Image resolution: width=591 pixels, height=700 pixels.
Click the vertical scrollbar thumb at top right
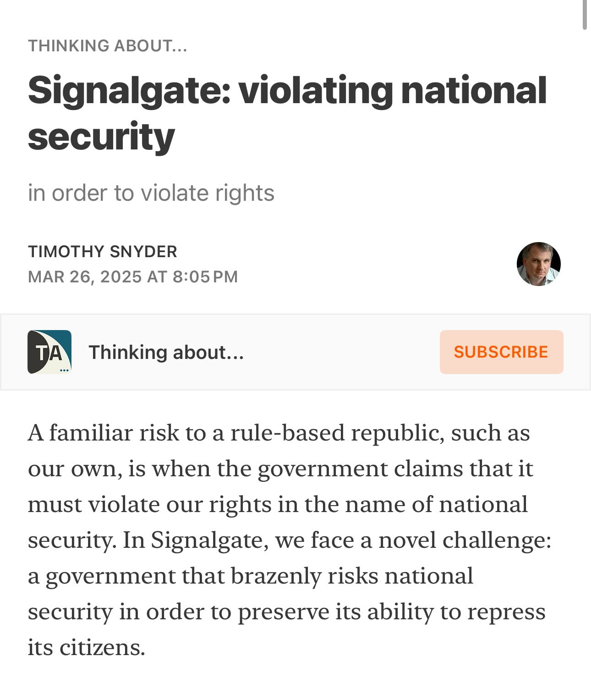coord(585,15)
